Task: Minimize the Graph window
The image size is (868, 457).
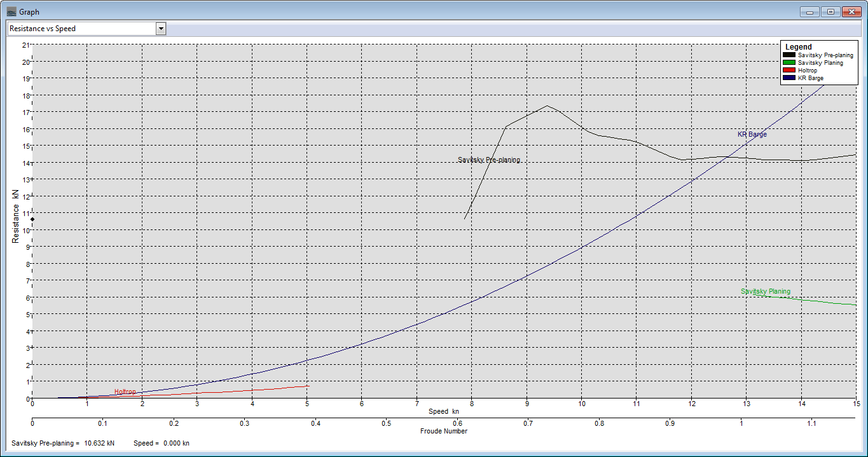Action: point(810,11)
